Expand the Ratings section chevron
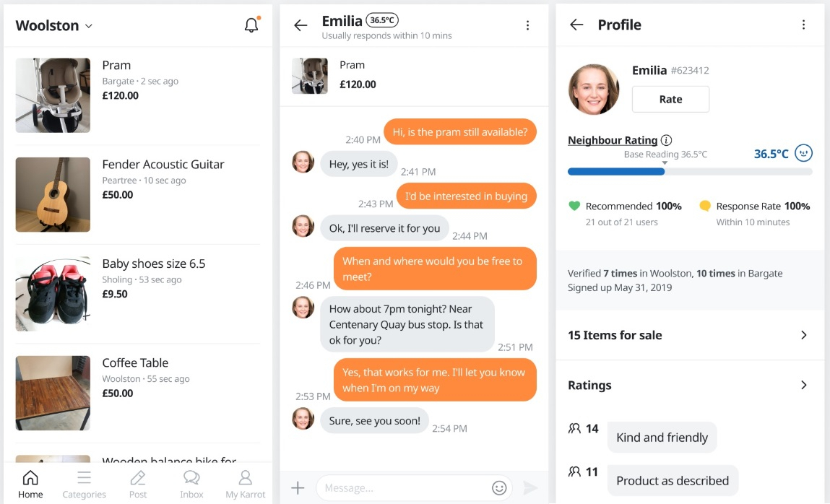The width and height of the screenshot is (830, 504). pyautogui.click(x=803, y=385)
